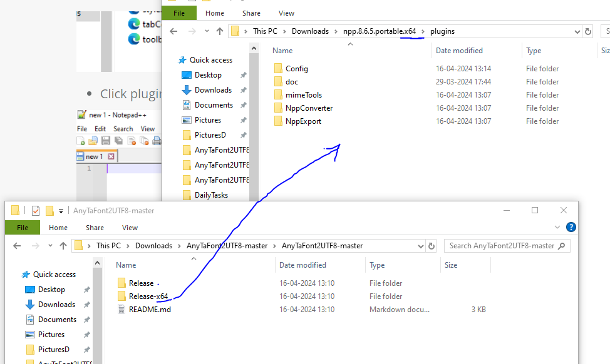Open the Search menu in Notepad++
This screenshot has height=364, width=610.
point(123,129)
